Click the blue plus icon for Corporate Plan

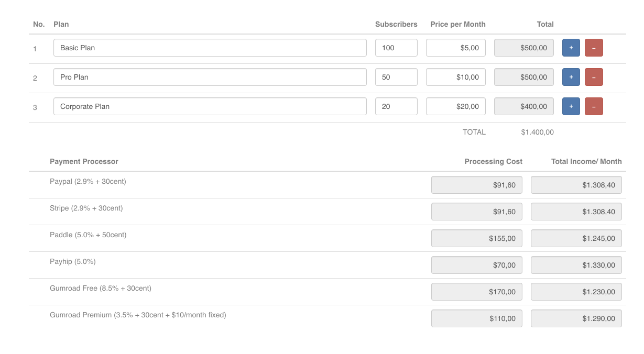tap(571, 106)
